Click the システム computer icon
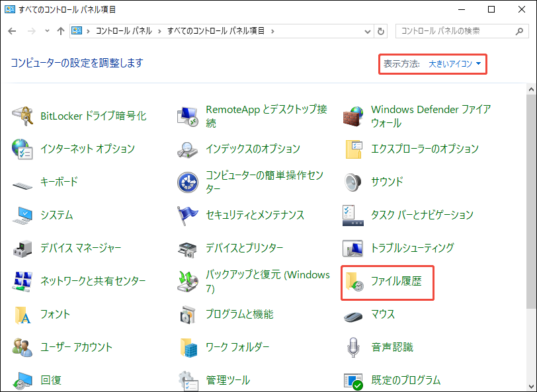The height and width of the screenshot is (392, 537). [22, 215]
